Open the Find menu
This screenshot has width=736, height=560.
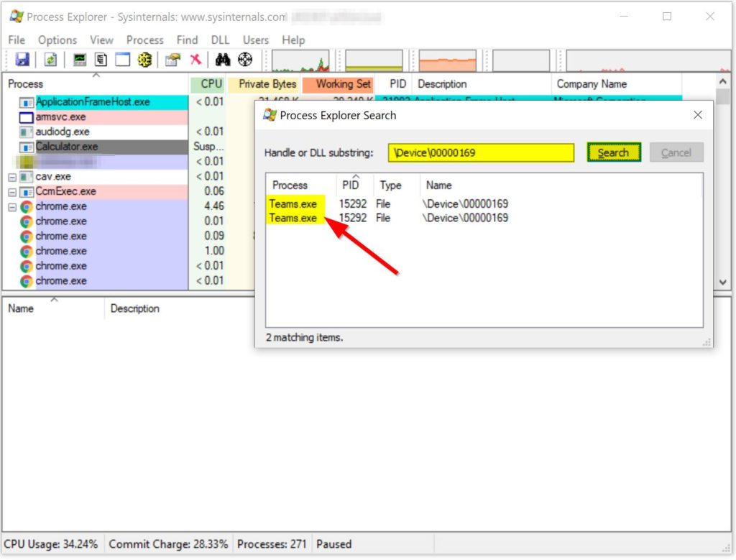pyautogui.click(x=187, y=40)
